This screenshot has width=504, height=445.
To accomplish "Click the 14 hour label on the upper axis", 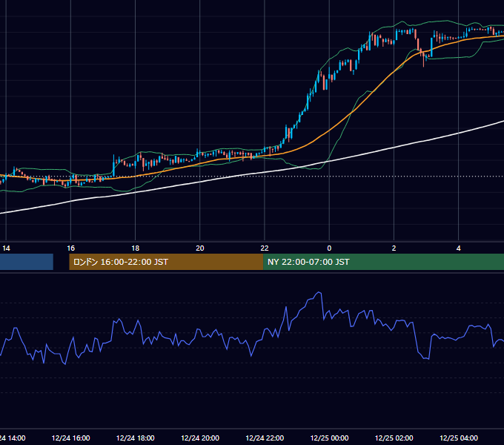I will (6, 248).
